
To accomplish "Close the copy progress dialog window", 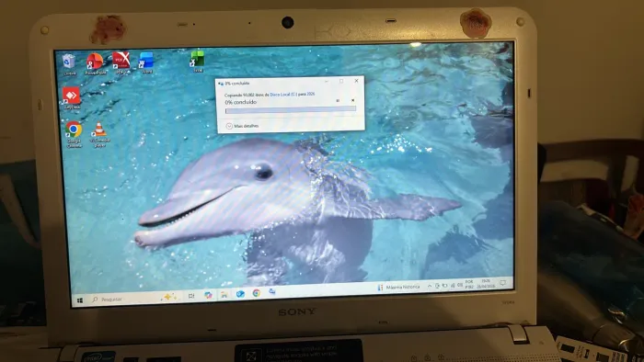I will click(357, 81).
